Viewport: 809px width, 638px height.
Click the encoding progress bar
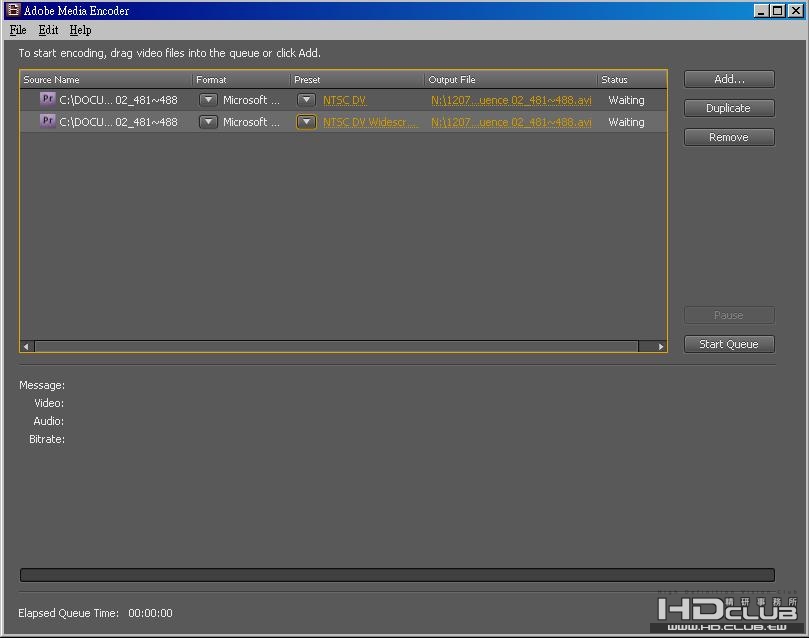click(397, 575)
